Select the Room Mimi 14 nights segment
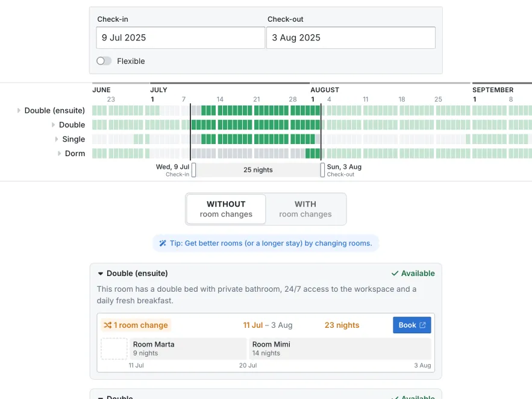The width and height of the screenshot is (532, 399). (340, 349)
